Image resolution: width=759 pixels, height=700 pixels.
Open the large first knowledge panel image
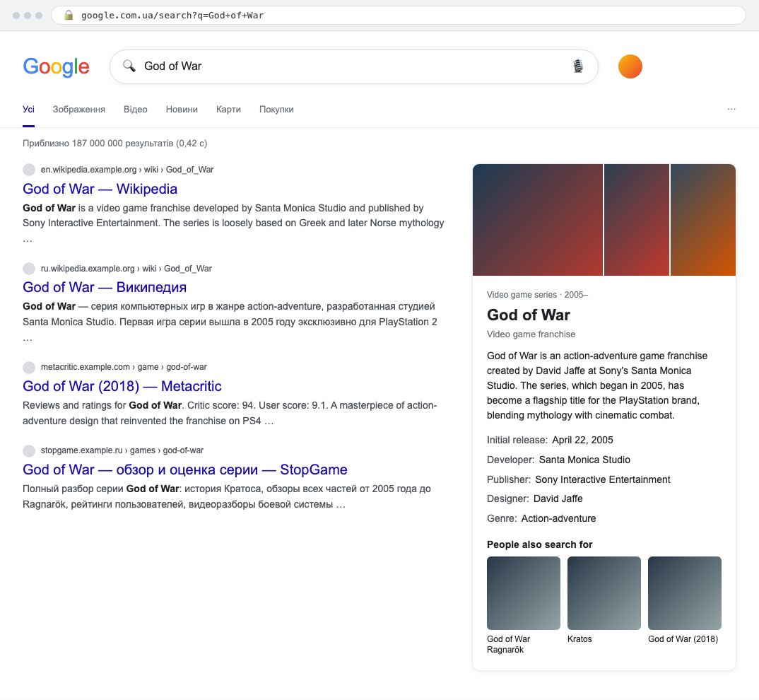pos(538,220)
